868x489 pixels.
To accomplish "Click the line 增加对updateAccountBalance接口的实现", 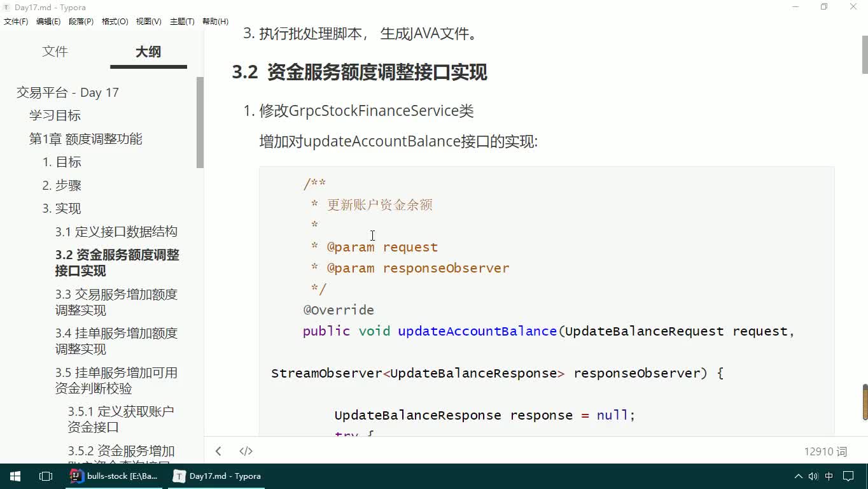I will 398,141.
